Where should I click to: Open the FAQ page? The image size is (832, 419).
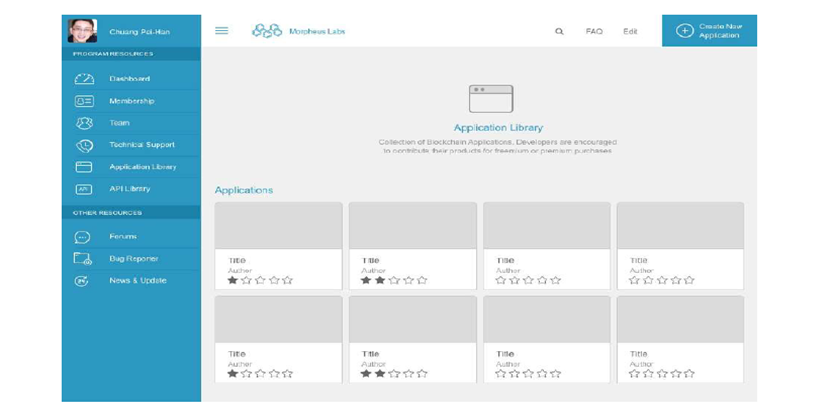point(594,31)
